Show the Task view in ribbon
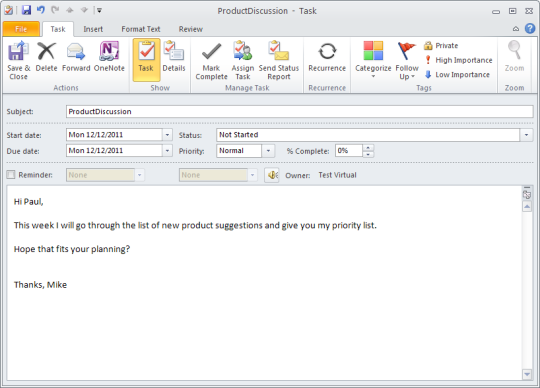Screen dimensions: 540x388 [x=146, y=60]
